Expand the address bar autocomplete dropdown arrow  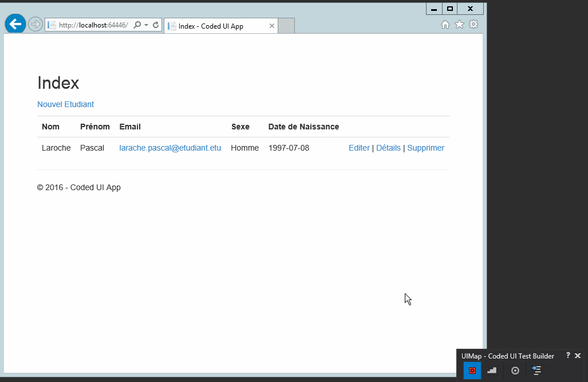click(x=147, y=25)
